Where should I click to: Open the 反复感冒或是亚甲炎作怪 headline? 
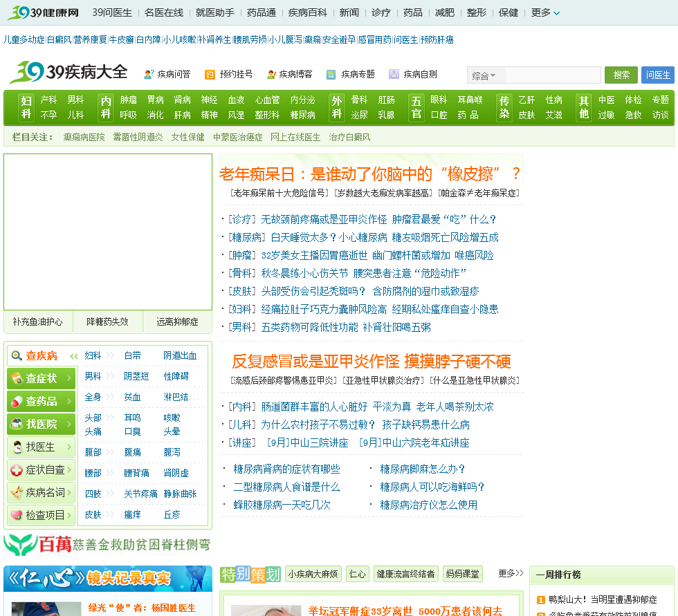372,362
